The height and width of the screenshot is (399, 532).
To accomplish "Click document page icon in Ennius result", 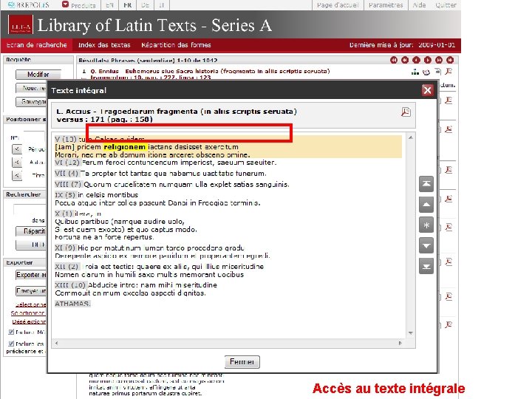I will (437, 72).
